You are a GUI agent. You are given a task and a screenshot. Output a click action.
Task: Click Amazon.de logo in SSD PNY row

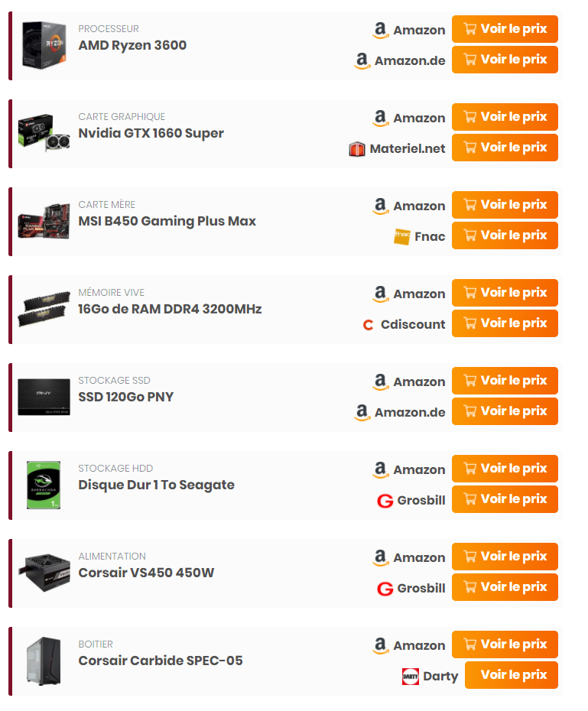pyautogui.click(x=362, y=413)
